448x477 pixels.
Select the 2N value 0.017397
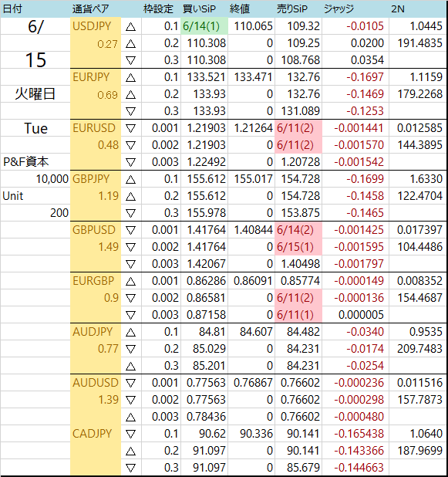pos(418,230)
